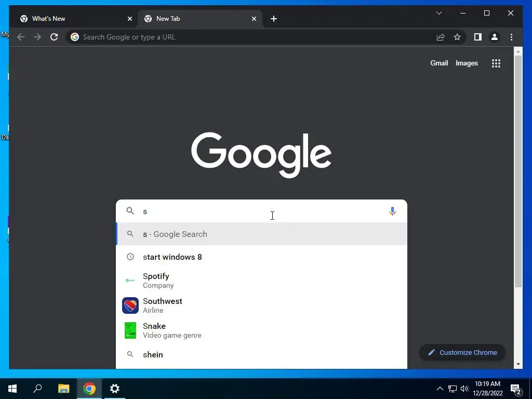Open the Windows Start menu
This screenshot has width=532, height=399.
click(x=12, y=389)
